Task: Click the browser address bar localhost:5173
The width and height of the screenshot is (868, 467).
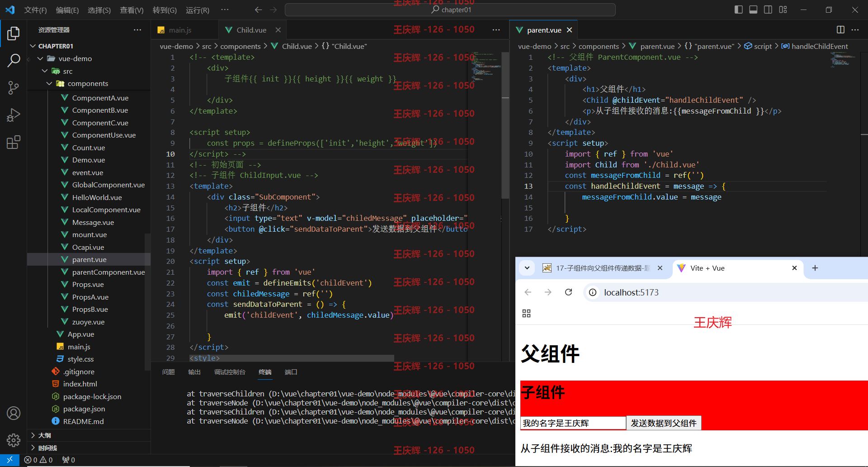Action: point(631,292)
